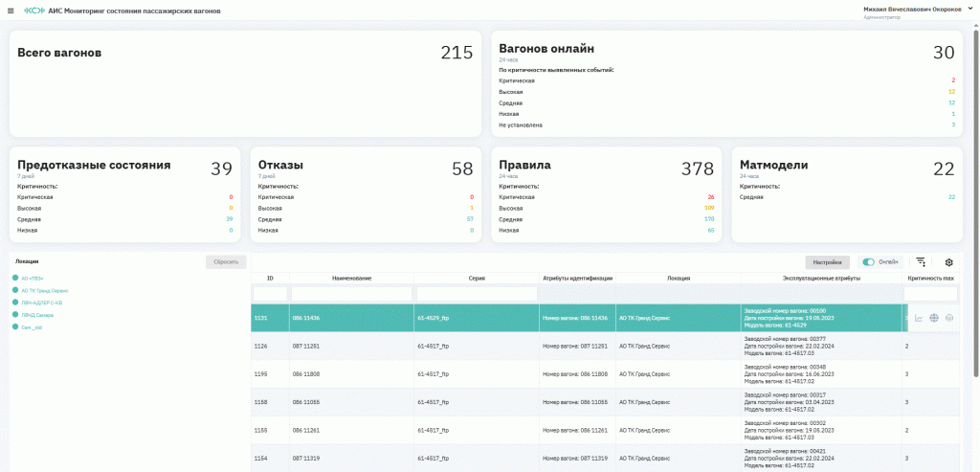Click the Настройки button
980x472 pixels.
coord(828,261)
